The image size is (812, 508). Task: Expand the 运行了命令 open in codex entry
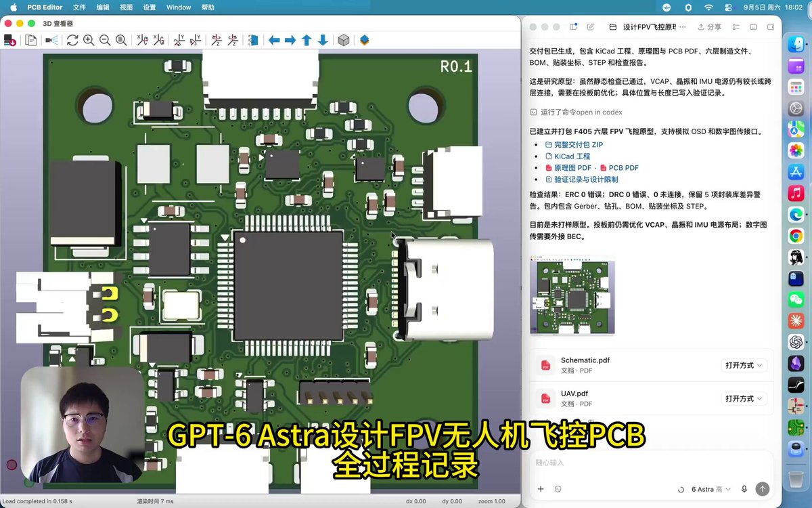[576, 112]
